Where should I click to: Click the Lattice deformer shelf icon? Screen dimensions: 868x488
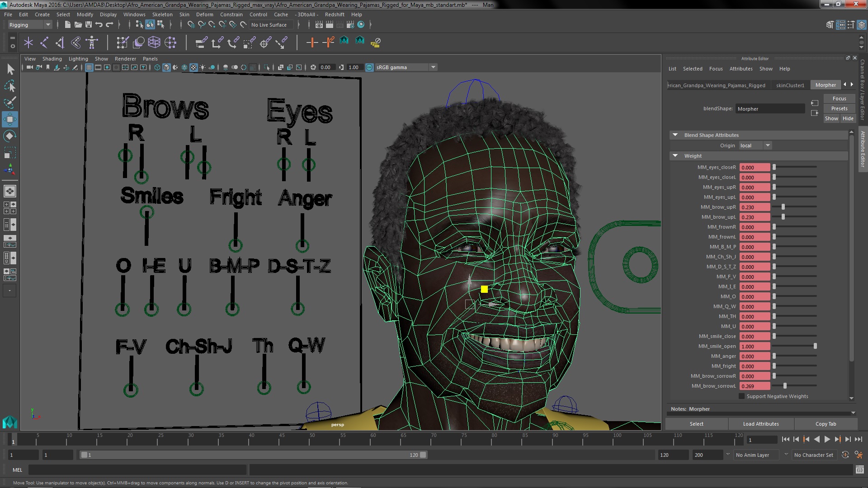tap(154, 42)
